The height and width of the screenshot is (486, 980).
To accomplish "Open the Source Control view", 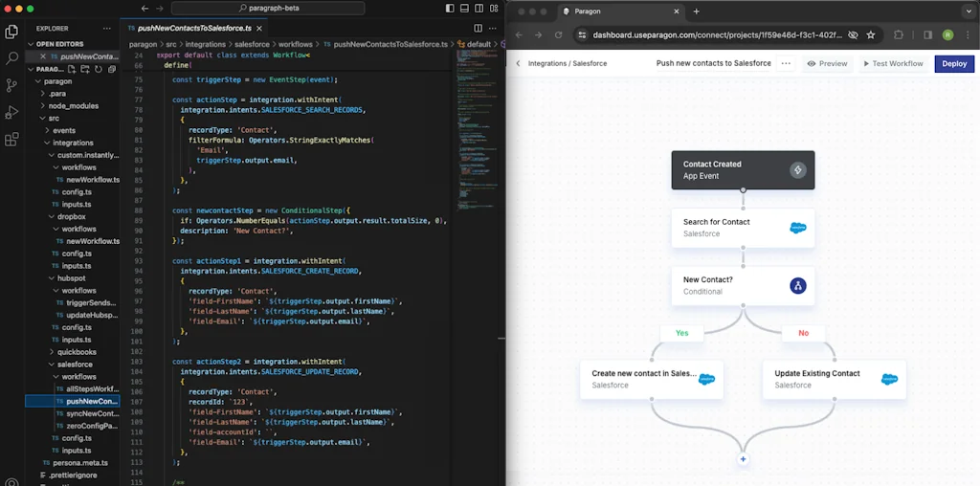I will pos(11,85).
